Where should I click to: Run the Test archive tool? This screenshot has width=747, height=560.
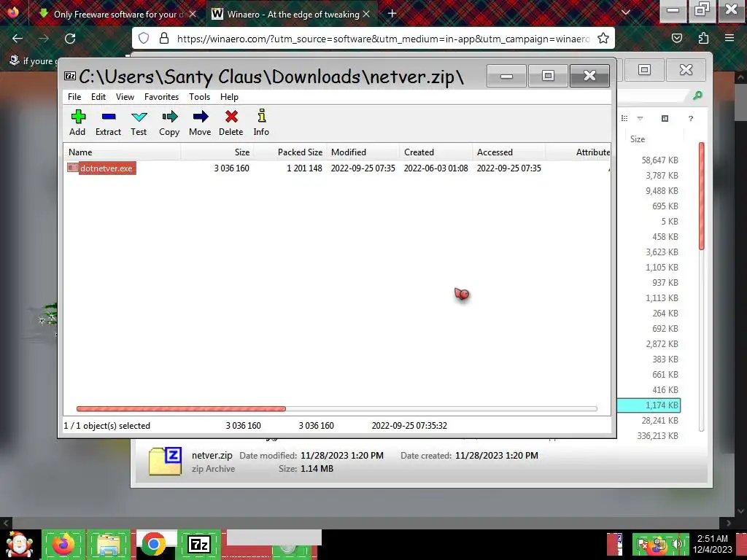139,122
